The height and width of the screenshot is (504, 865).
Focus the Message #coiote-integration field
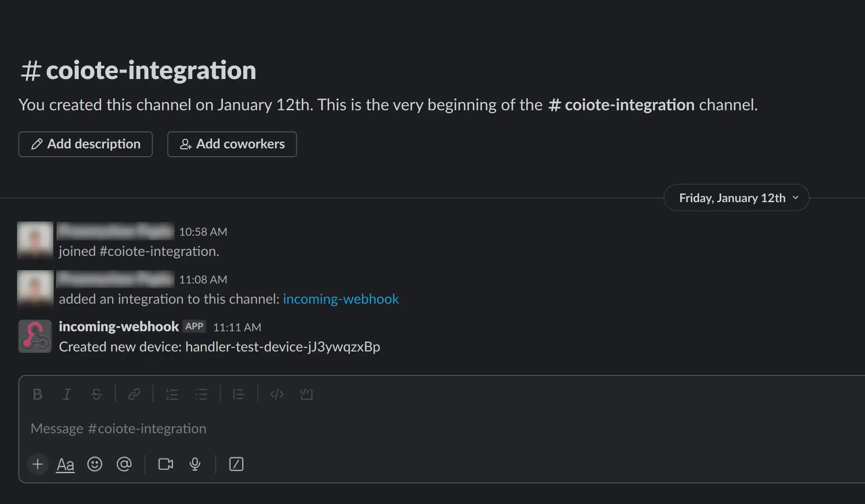click(x=441, y=429)
